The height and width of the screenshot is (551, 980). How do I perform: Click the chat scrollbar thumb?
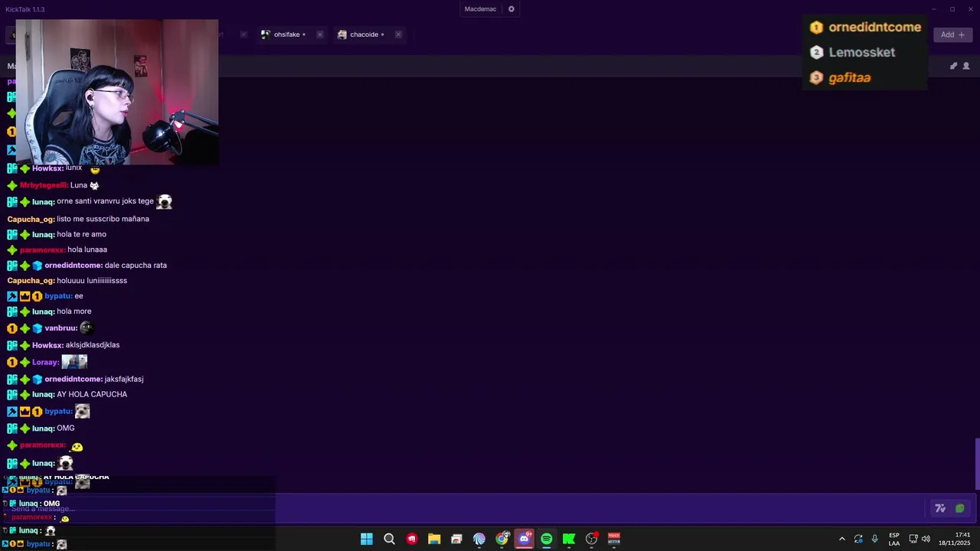tap(977, 464)
